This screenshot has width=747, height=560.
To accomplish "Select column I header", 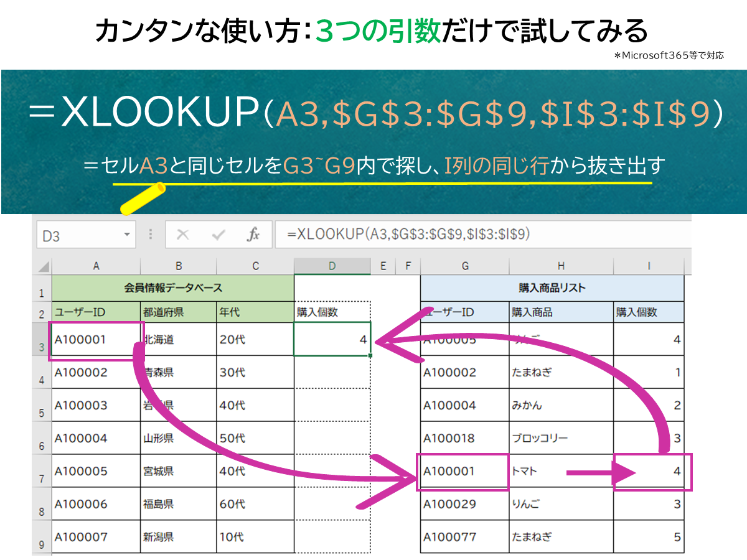I will click(649, 266).
